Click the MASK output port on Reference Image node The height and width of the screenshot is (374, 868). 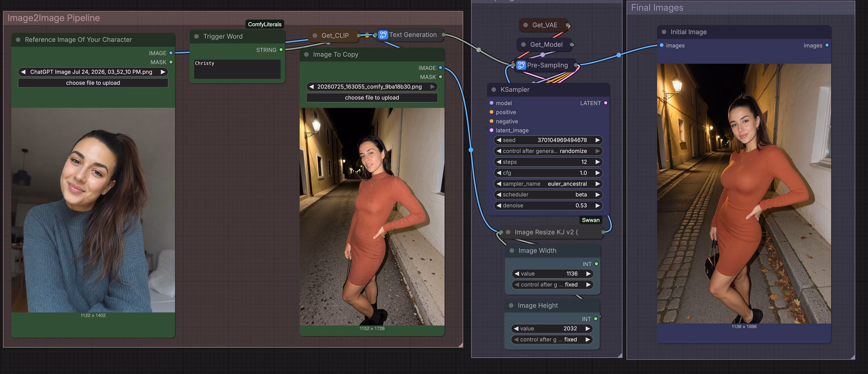click(x=171, y=62)
